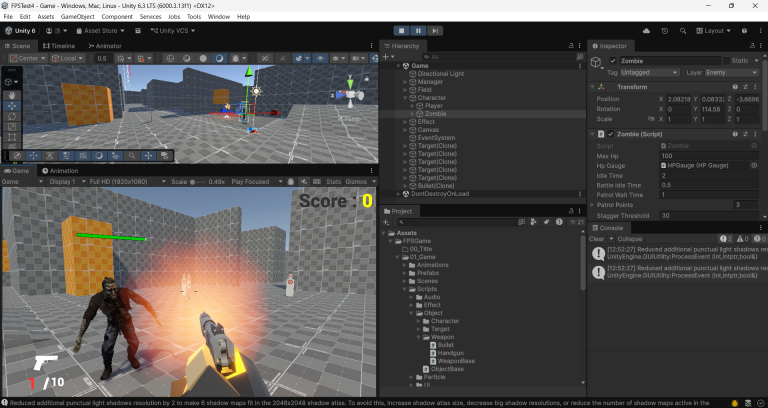Toggle mute audio in Game view toolbar

click(x=304, y=182)
